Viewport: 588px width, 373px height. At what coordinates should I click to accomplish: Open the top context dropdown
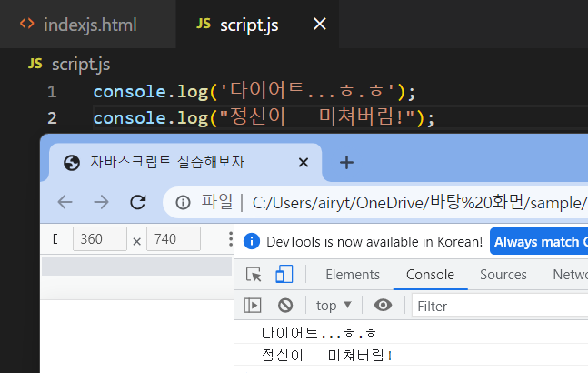[x=334, y=306]
